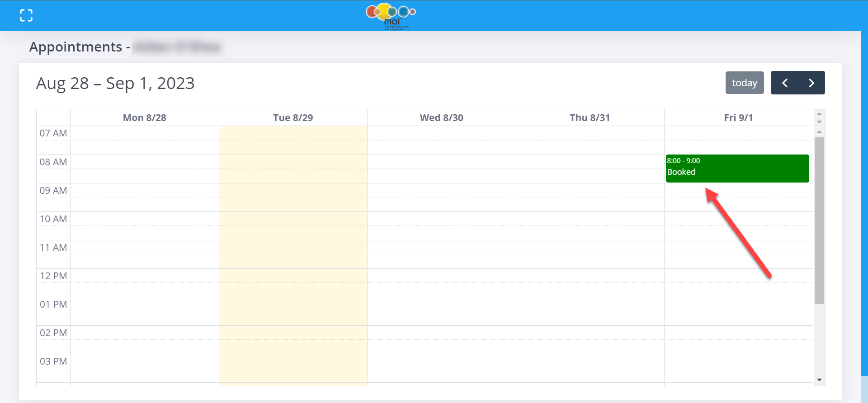Click the vertical scrollbar thumb

819,220
